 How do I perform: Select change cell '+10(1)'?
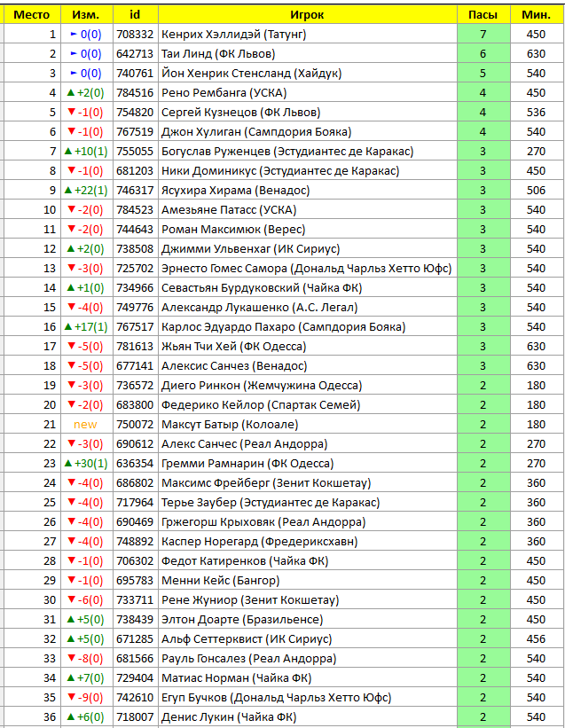click(x=86, y=152)
